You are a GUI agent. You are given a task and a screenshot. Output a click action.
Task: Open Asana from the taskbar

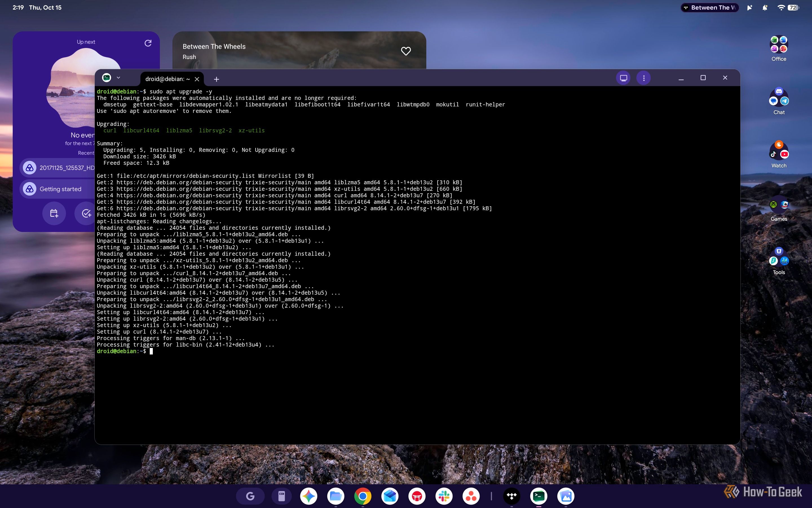pos(471,496)
